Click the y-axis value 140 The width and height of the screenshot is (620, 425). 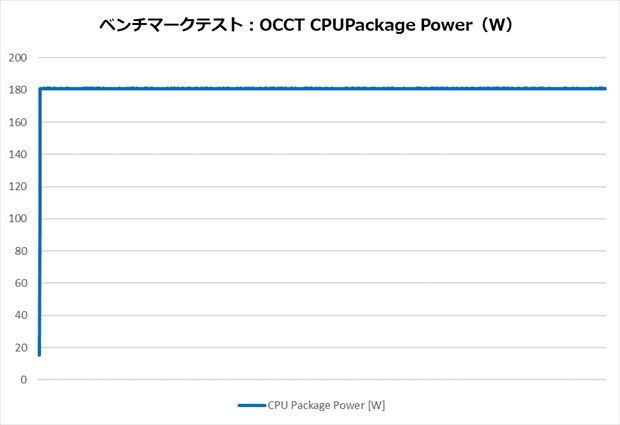coord(18,155)
